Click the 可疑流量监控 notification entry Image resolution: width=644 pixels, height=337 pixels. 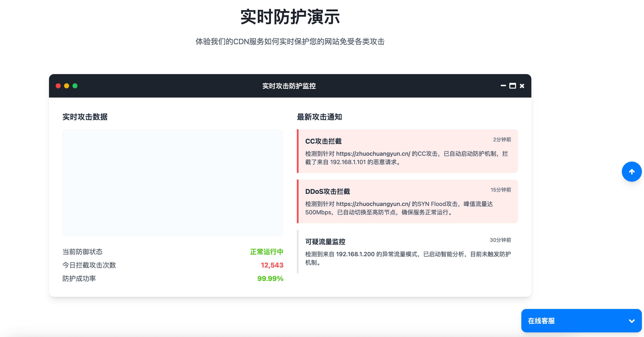coord(407,251)
